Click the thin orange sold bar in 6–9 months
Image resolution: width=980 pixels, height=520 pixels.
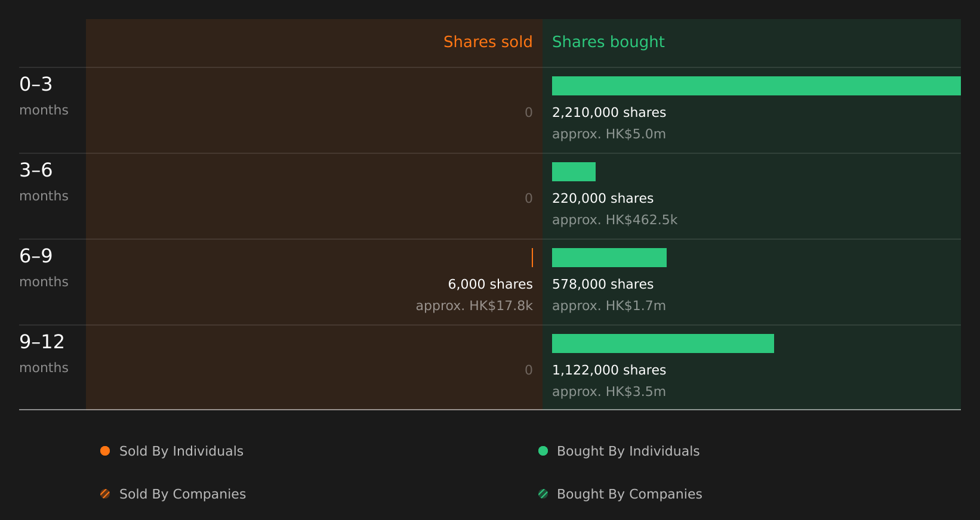532,258
